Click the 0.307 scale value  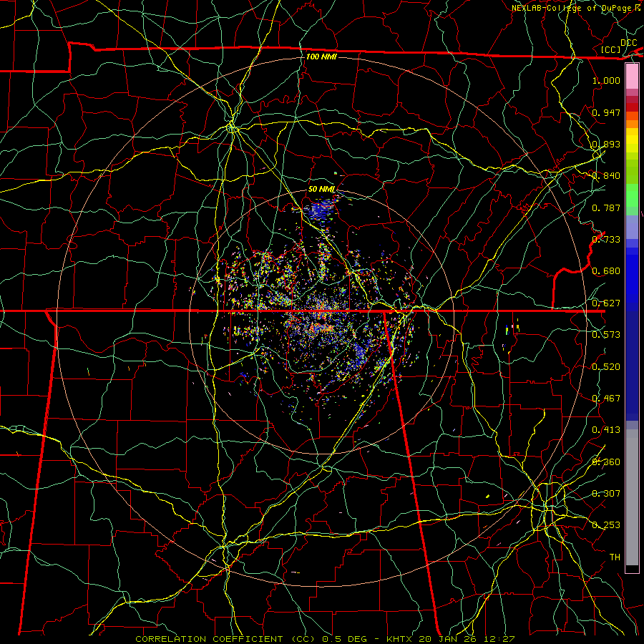[x=606, y=494]
